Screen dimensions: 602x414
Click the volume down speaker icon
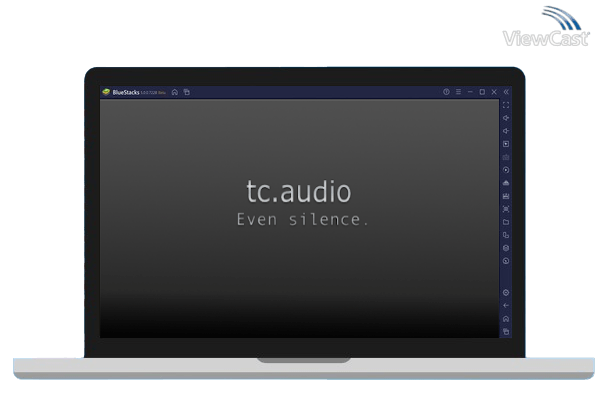[x=506, y=131]
